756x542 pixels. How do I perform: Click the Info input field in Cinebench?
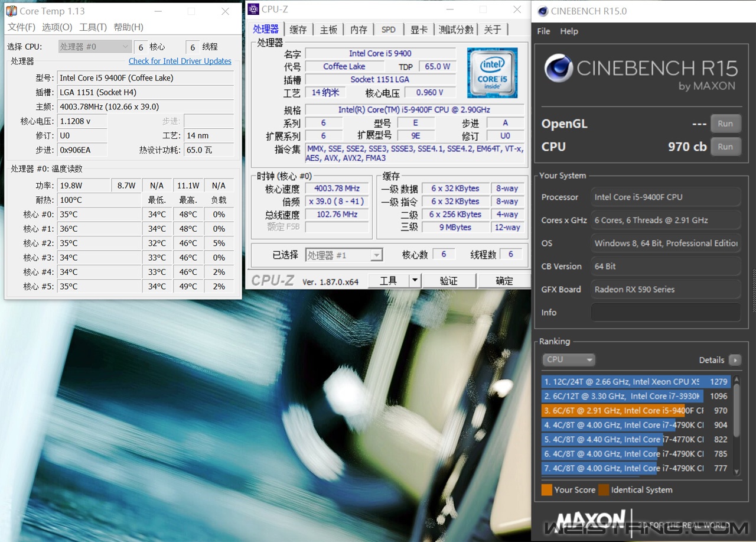tap(666, 312)
